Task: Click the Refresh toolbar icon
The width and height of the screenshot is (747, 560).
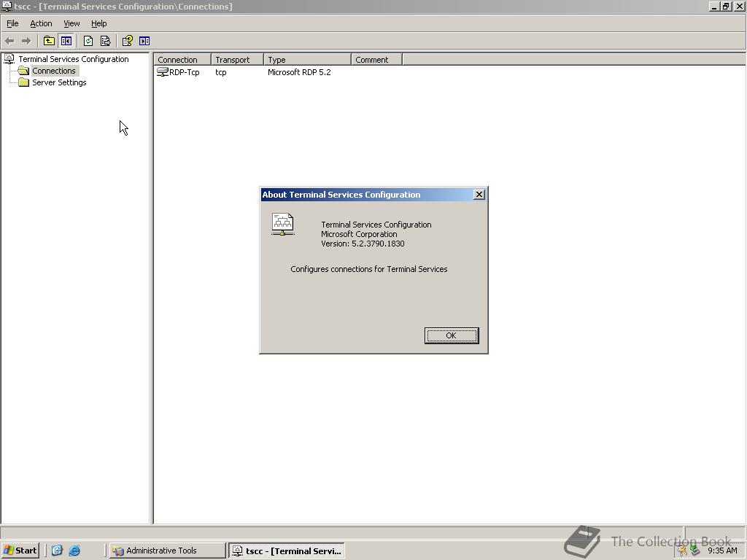Action: 88,41
